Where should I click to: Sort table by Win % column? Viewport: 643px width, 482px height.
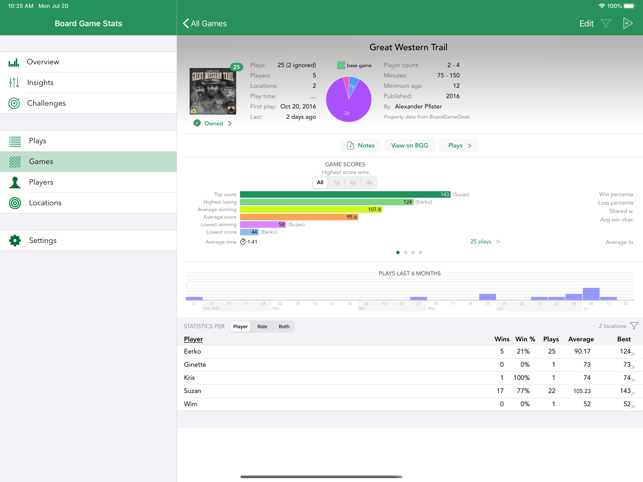pyautogui.click(x=525, y=339)
